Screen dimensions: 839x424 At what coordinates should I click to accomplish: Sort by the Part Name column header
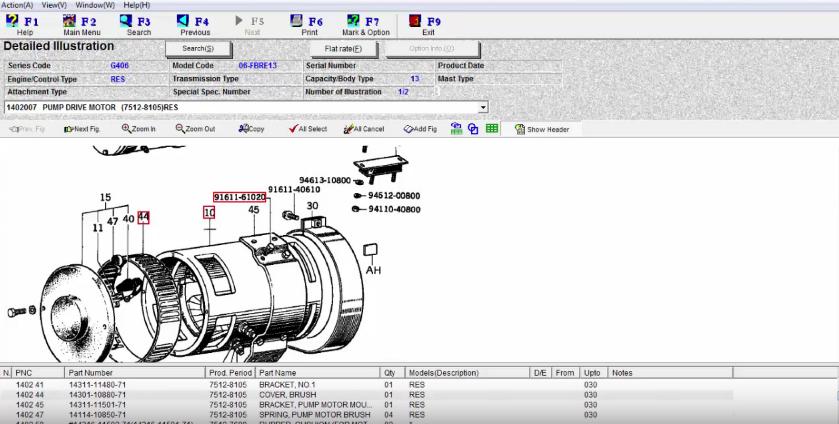click(x=318, y=373)
